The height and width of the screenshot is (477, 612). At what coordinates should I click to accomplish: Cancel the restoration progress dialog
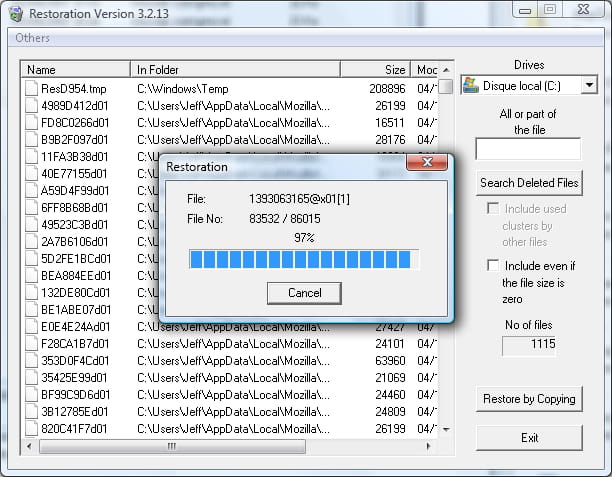(305, 293)
